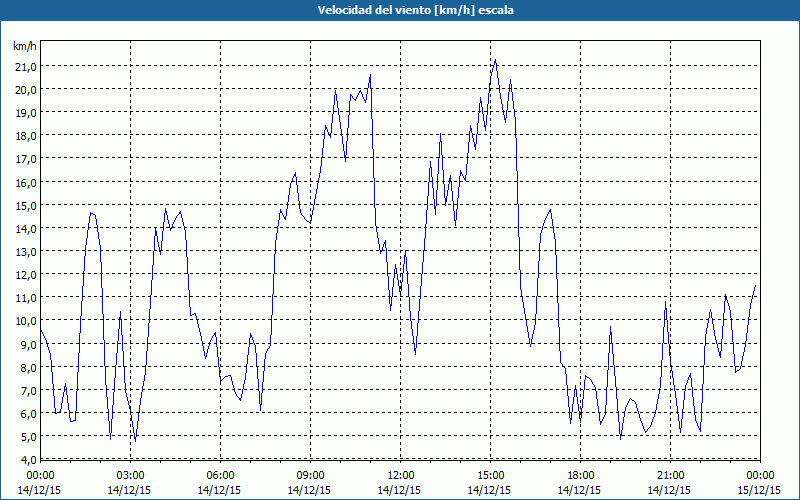This screenshot has width=800, height=500.
Task: Select the '9,0' y-axis value
Action: [28, 344]
